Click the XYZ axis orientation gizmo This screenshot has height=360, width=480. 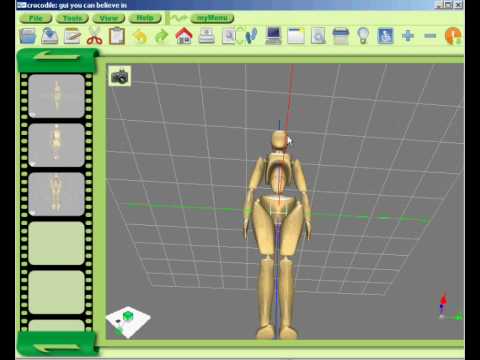449,308
